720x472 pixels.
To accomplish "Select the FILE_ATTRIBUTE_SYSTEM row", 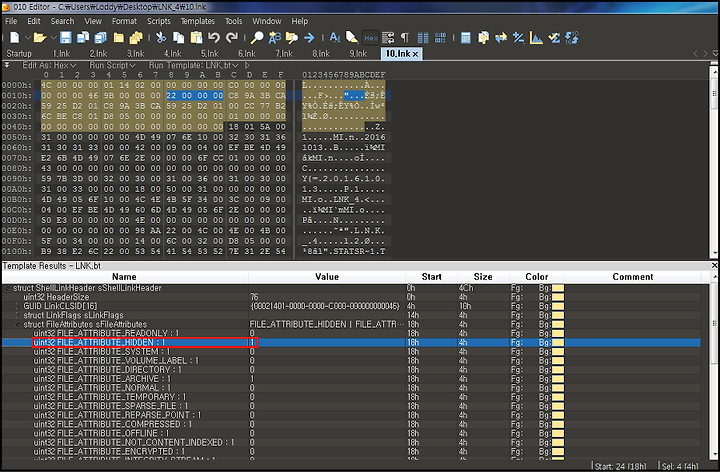I will click(x=351, y=352).
